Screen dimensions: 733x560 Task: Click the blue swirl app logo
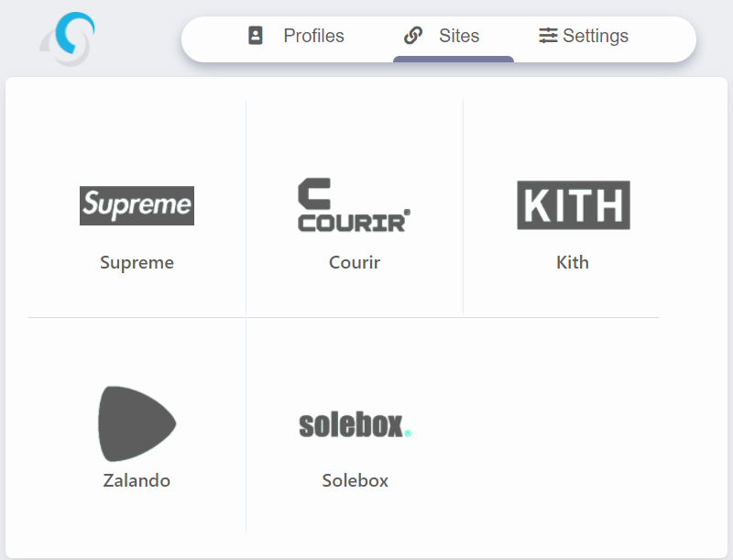click(69, 38)
